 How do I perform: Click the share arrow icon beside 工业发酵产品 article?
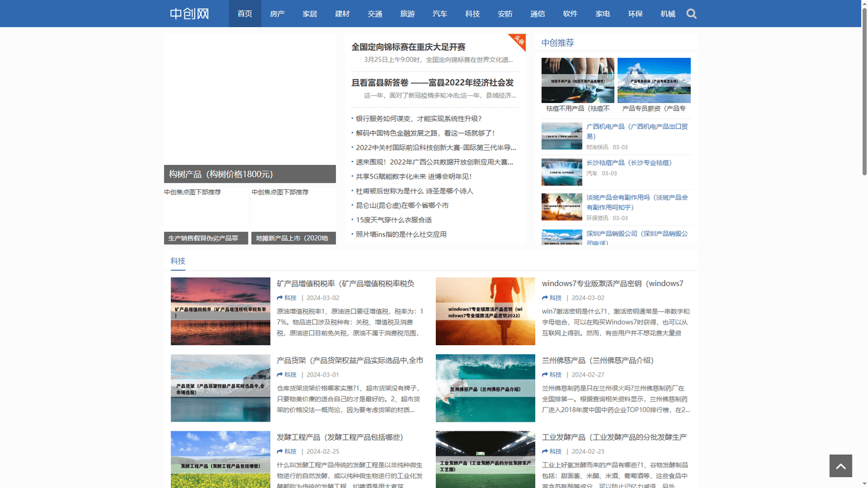coord(545,451)
